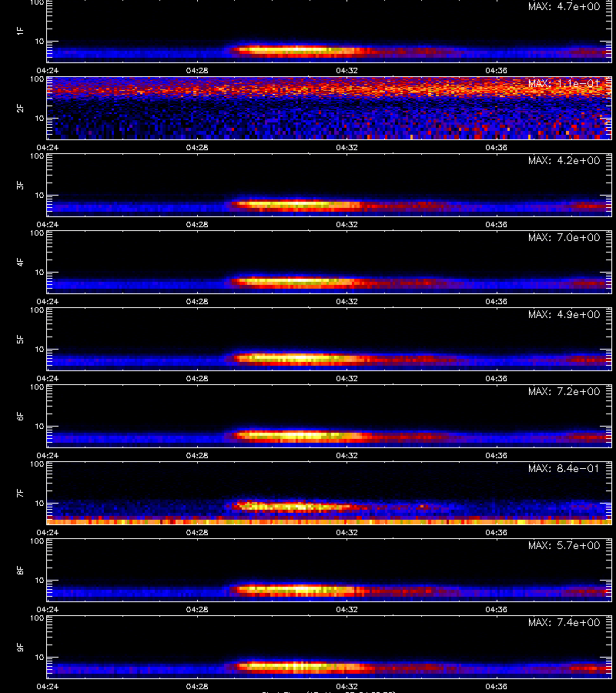Select the MAX: 1.1e-01 readout
The width and height of the screenshot is (616, 693).
[564, 83]
